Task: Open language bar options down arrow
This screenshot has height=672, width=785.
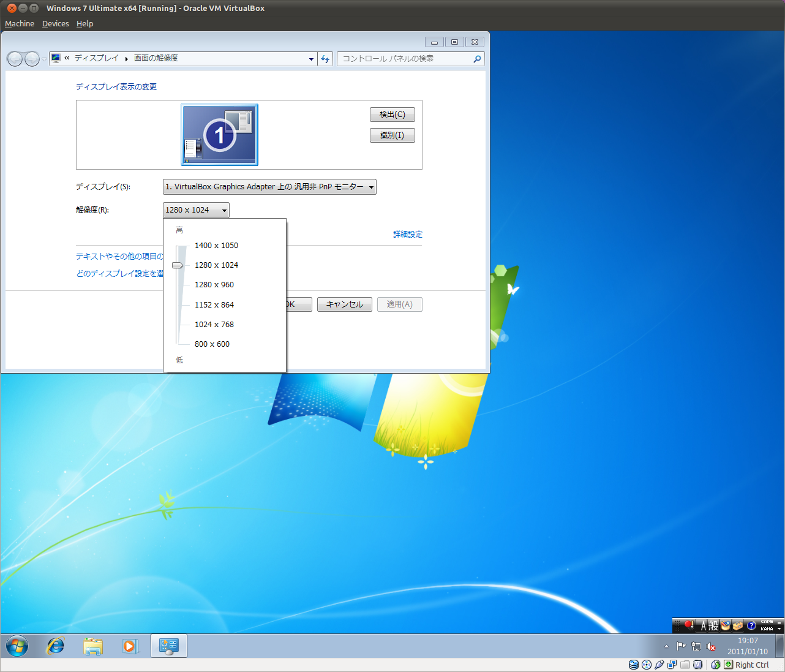Action: pos(779,629)
